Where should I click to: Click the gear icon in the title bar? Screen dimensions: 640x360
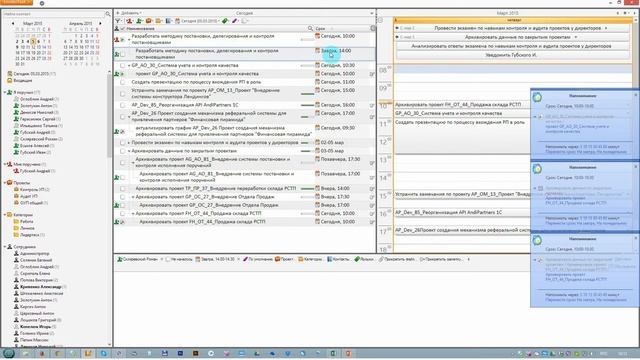[42, 3]
